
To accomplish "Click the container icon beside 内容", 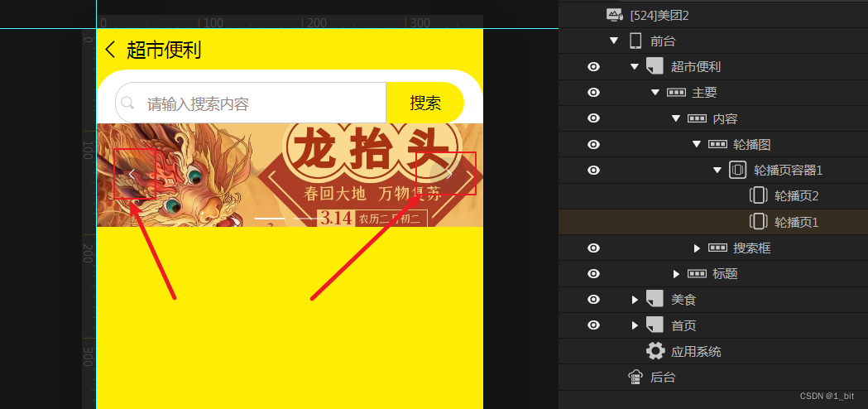I will pyautogui.click(x=697, y=118).
